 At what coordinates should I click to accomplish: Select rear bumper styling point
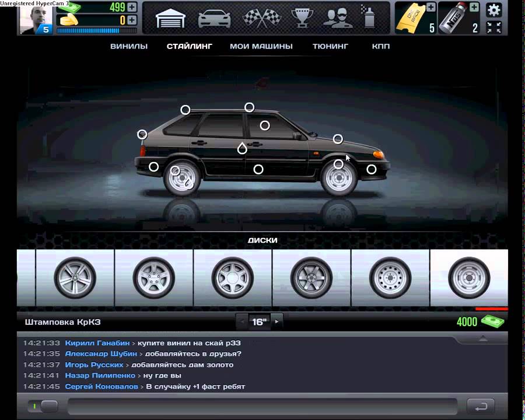[153, 167]
